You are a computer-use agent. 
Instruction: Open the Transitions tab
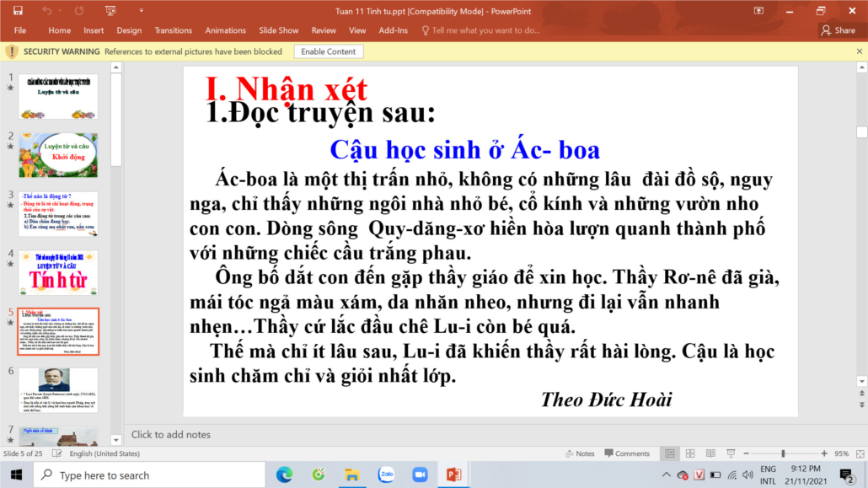point(174,30)
